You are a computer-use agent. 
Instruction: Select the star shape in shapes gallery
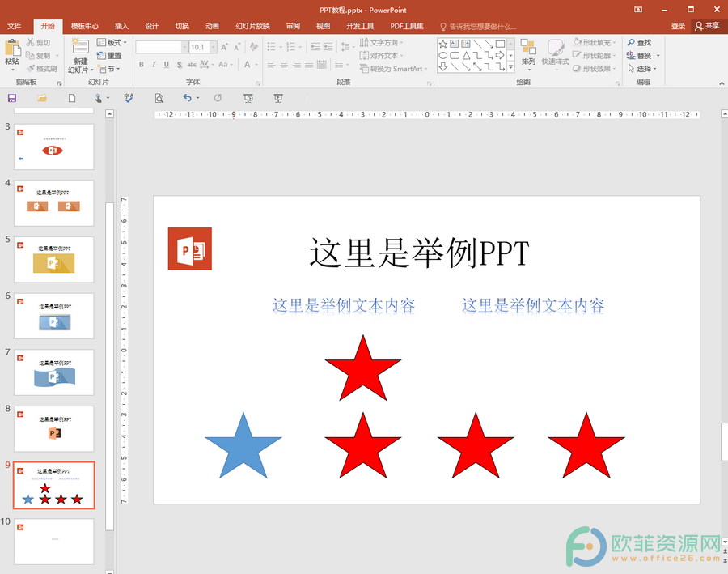pos(443,45)
